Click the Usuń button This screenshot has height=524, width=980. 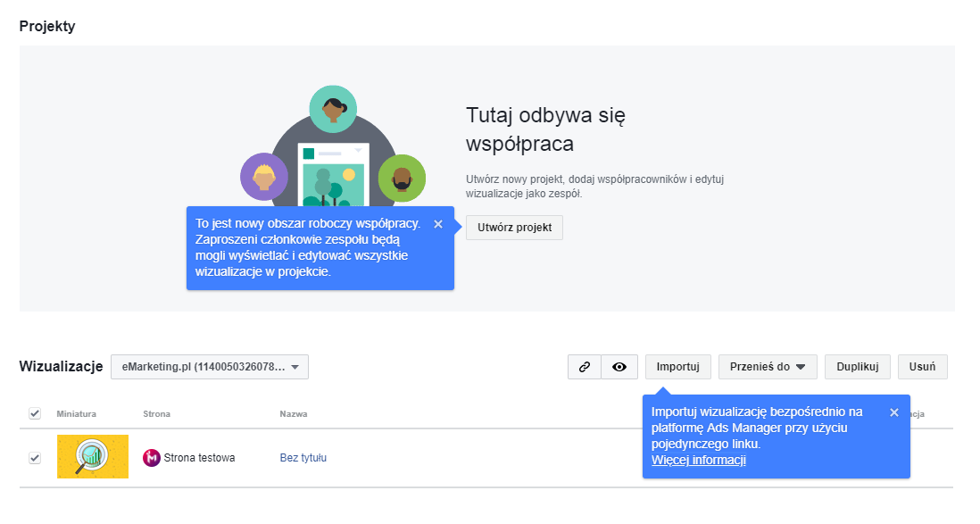pos(923,367)
